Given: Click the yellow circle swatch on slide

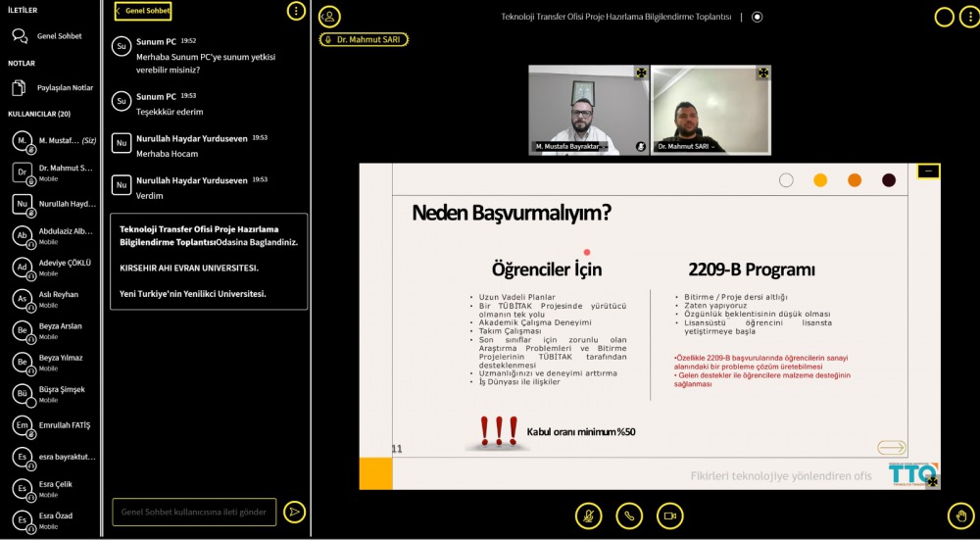Looking at the screenshot, I should [x=820, y=180].
